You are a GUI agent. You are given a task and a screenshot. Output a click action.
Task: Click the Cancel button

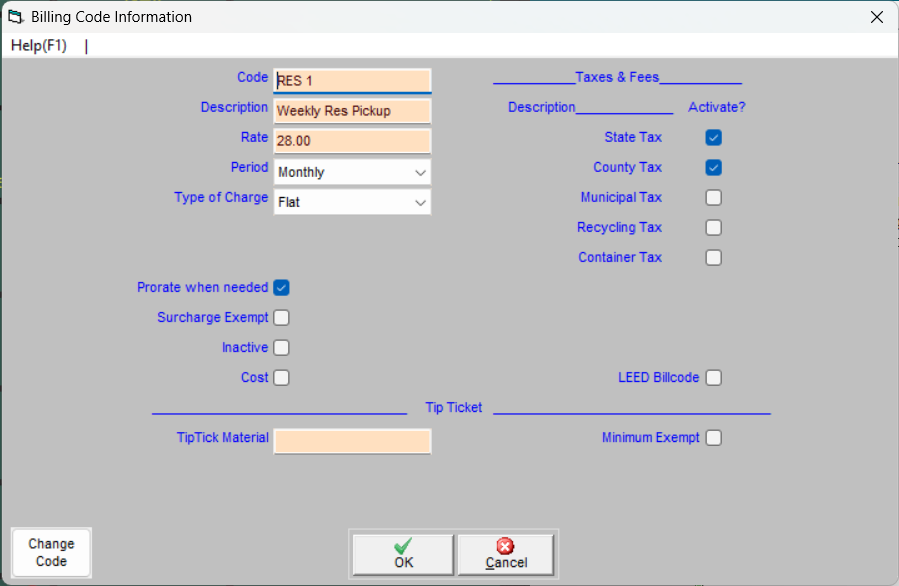click(505, 555)
